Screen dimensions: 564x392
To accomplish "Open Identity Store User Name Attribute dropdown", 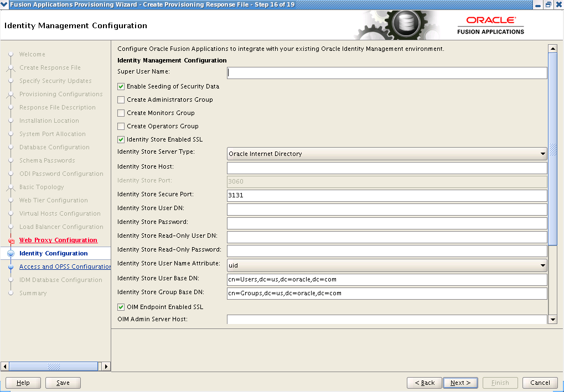I will (387, 265).
